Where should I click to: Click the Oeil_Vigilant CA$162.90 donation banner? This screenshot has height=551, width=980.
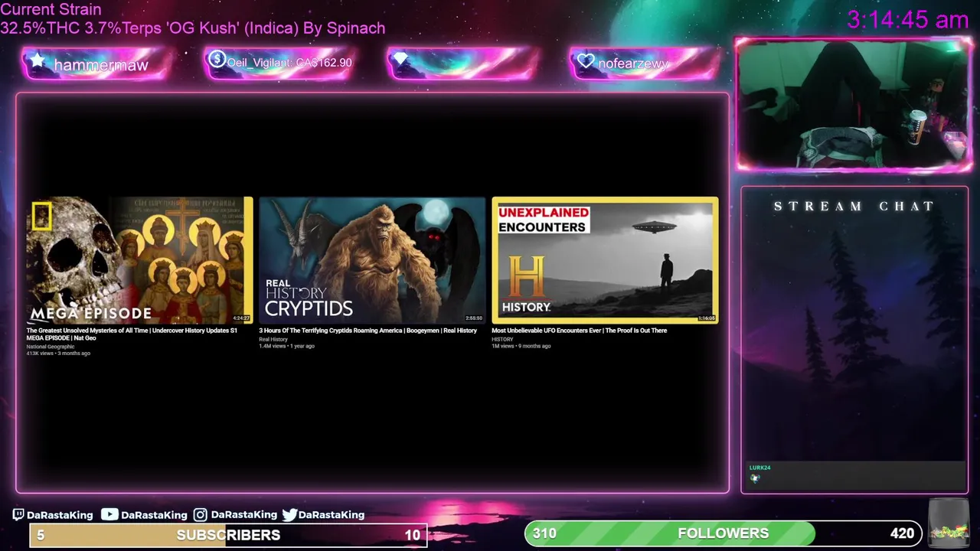point(280,63)
